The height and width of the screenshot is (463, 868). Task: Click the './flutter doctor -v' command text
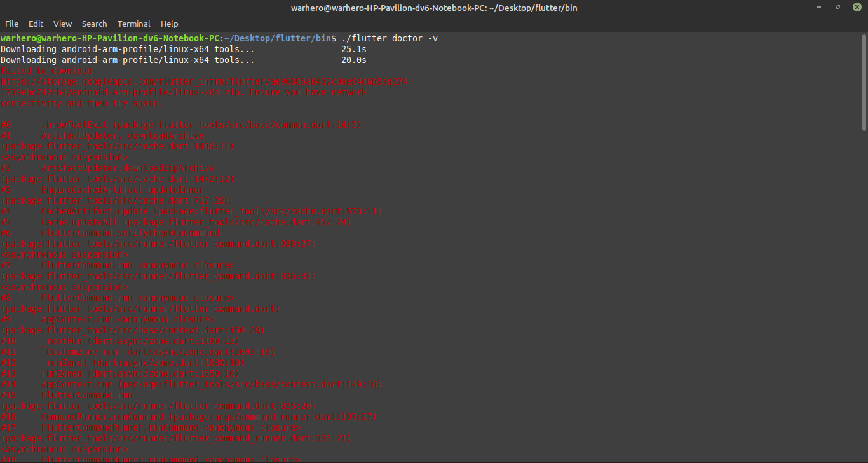pyautogui.click(x=390, y=38)
